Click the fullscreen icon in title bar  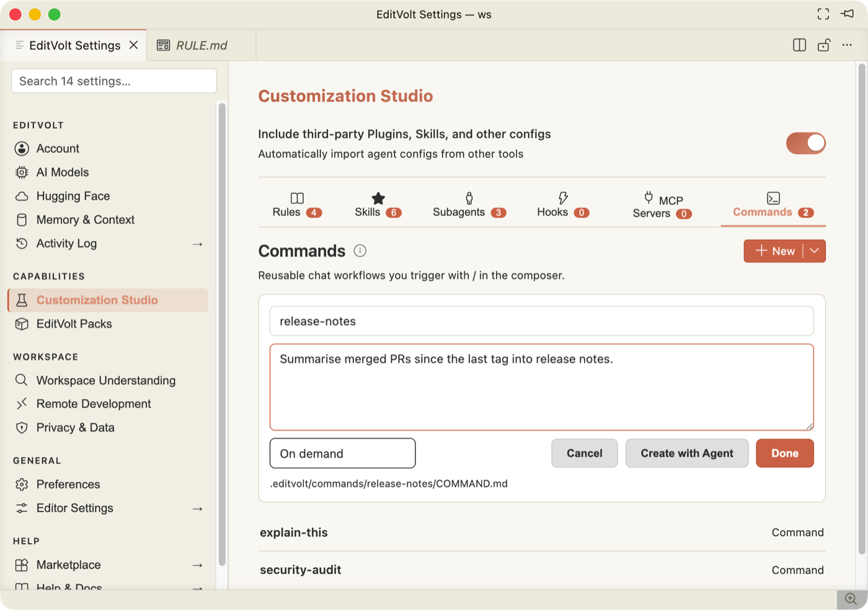click(823, 14)
